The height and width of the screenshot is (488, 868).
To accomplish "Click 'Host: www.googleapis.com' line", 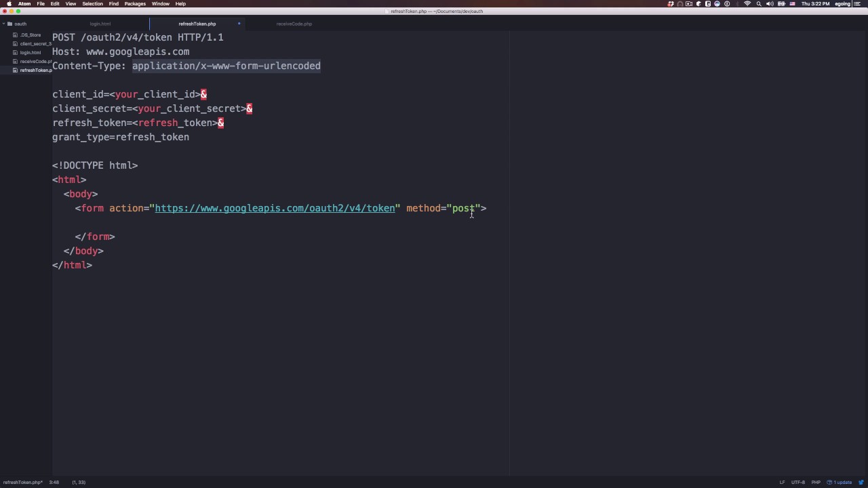I will coord(121,52).
